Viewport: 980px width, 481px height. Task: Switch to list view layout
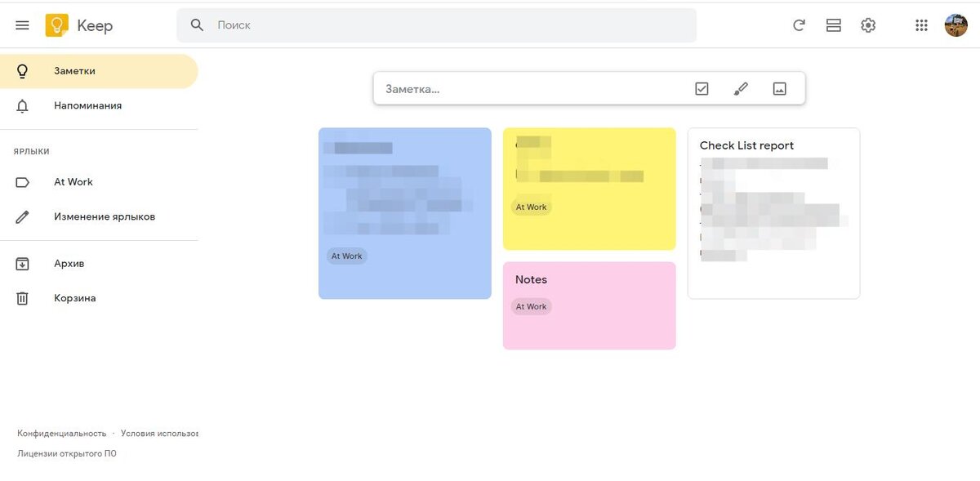pos(834,25)
